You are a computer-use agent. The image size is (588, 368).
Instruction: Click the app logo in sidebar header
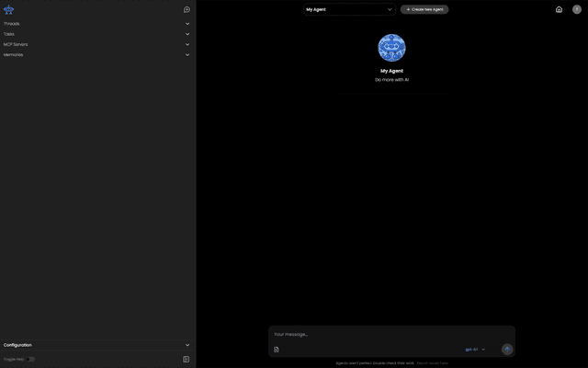tap(9, 9)
